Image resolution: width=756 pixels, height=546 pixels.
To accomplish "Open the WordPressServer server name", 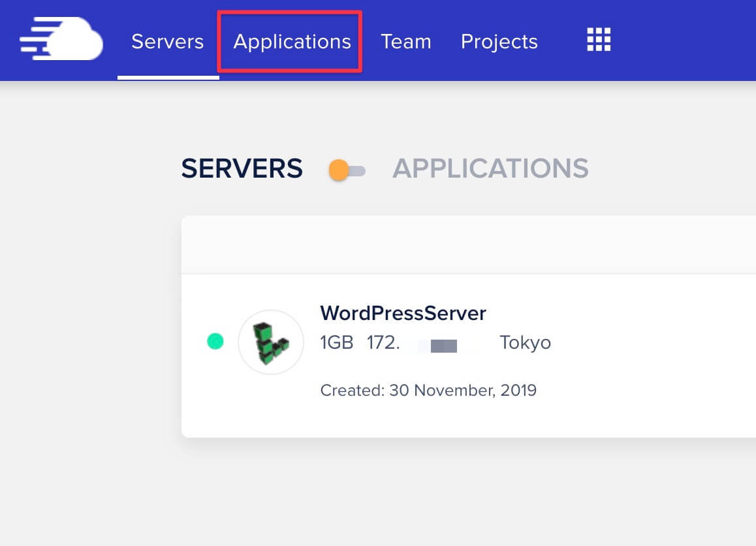I will [403, 313].
